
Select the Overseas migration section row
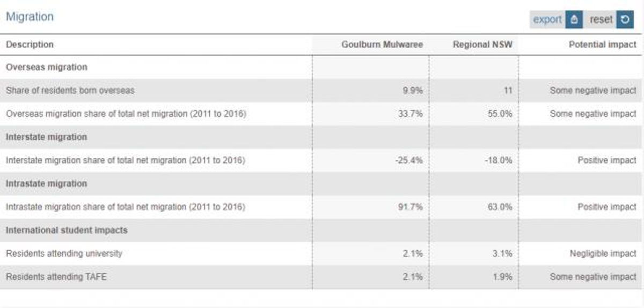pos(322,68)
